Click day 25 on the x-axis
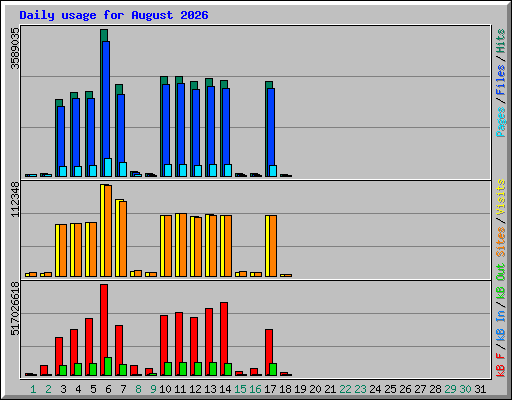Image resolution: width=512 pixels, height=400 pixels. (x=390, y=389)
